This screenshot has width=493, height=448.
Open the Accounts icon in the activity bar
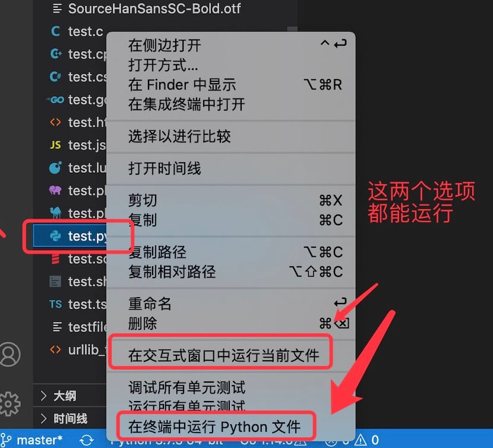click(10, 354)
